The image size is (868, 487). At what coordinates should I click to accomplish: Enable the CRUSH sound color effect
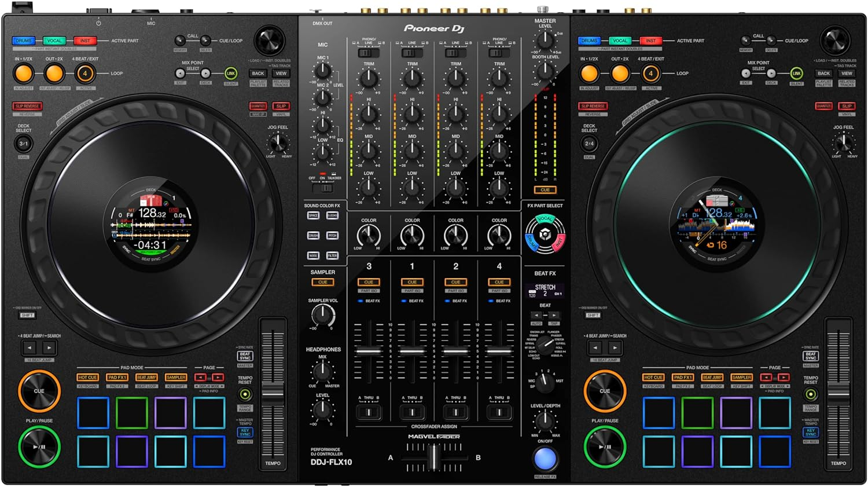[x=313, y=236]
